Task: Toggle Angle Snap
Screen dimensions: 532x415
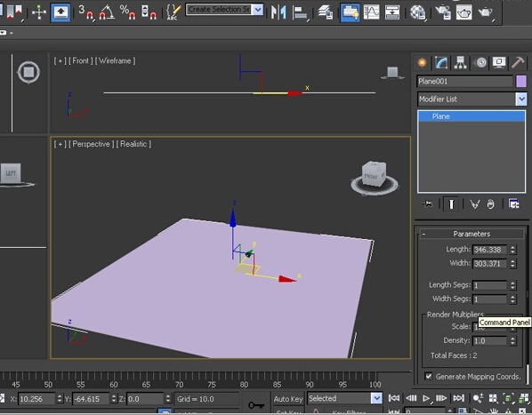Action: 107,12
